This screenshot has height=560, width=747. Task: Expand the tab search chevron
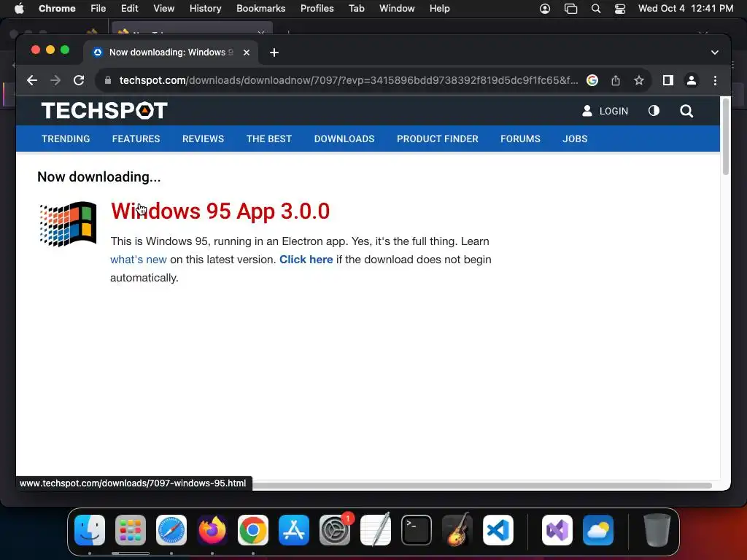pyautogui.click(x=715, y=52)
